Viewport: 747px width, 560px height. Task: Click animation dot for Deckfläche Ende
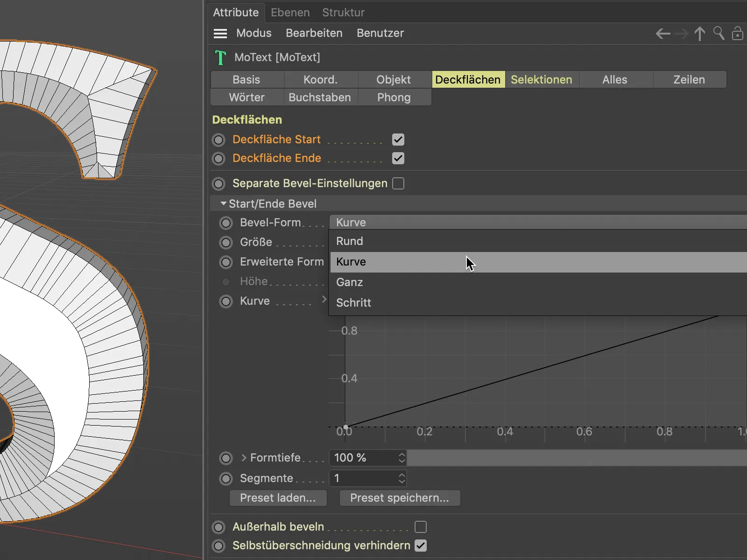click(x=218, y=159)
